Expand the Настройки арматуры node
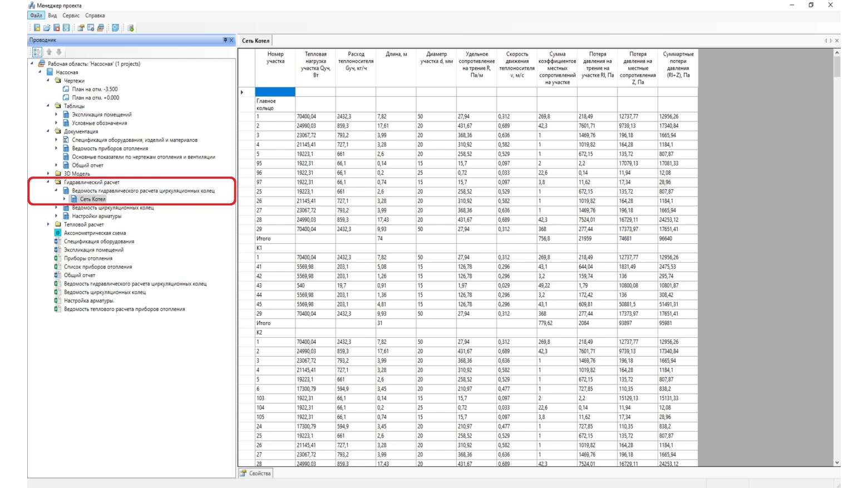868x488 pixels. point(56,216)
